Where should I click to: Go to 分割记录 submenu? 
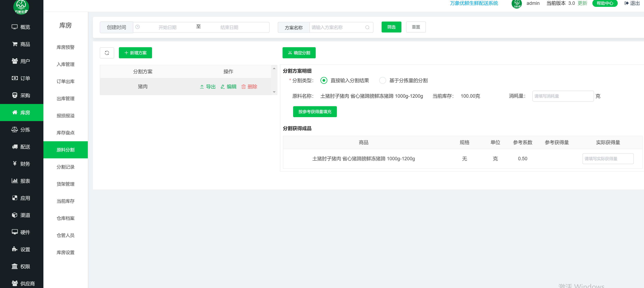65,167
